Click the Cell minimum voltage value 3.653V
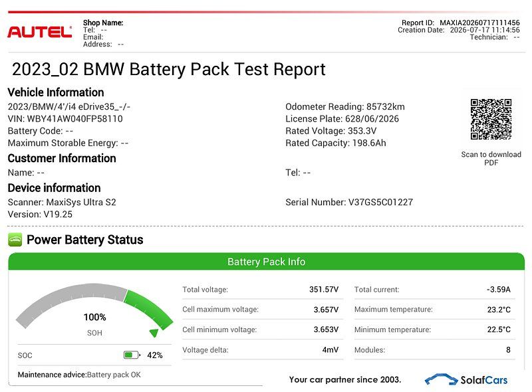532x392 pixels. tap(326, 330)
